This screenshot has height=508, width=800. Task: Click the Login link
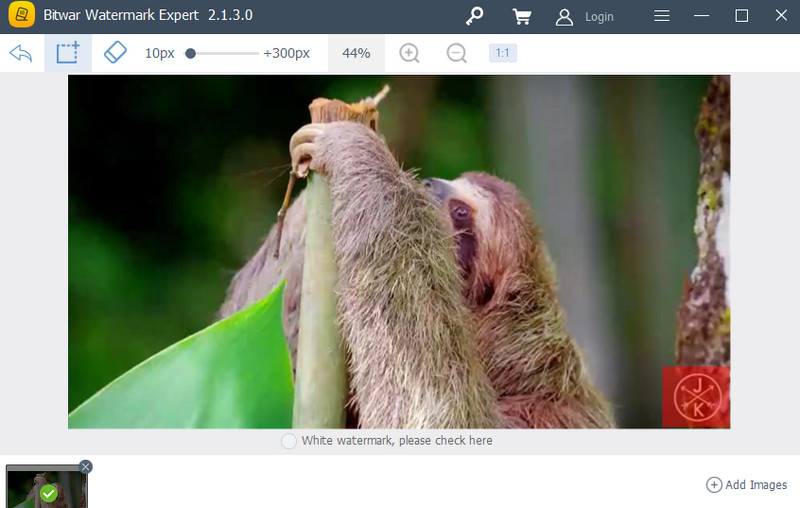coord(599,17)
